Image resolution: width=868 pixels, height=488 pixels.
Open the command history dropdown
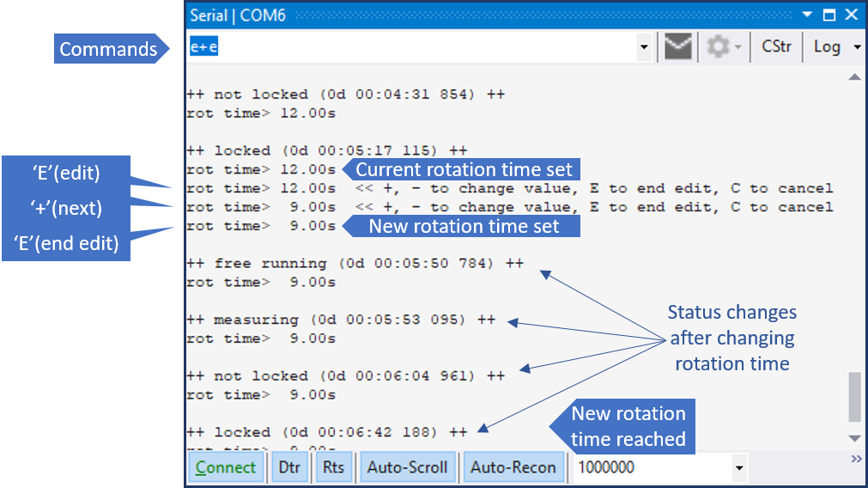(644, 47)
